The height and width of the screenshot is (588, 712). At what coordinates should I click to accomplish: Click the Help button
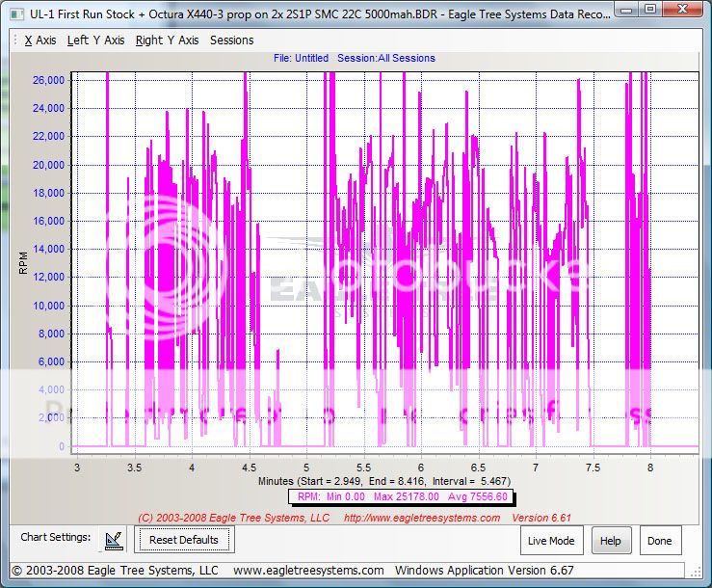pos(610,541)
